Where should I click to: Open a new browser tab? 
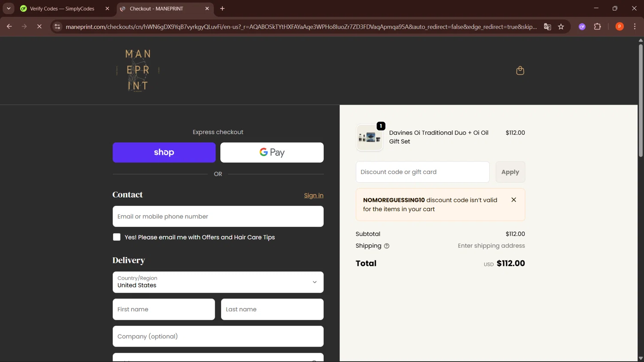[222, 9]
